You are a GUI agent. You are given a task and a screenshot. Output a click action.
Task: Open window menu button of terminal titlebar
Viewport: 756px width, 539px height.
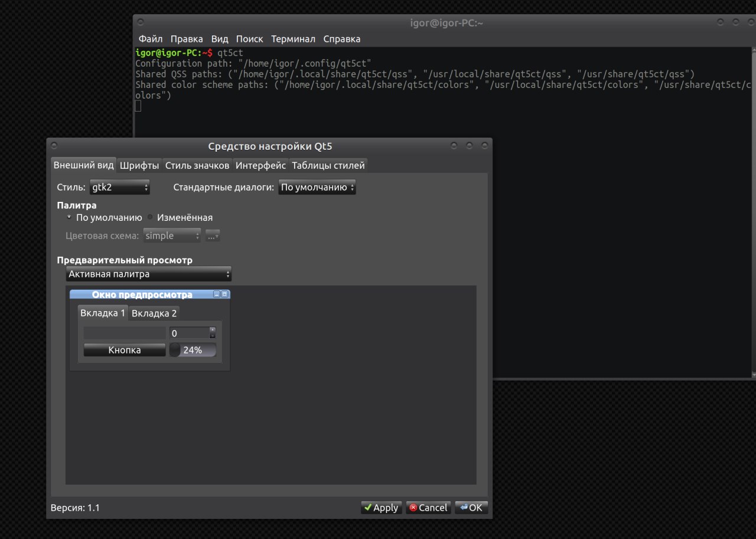tap(140, 22)
